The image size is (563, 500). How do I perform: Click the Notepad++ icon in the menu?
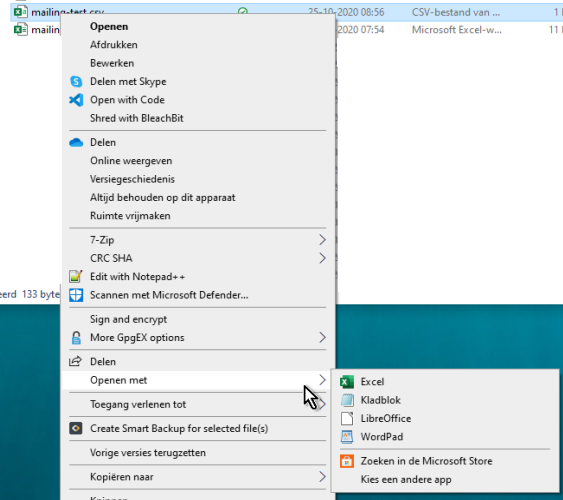pyautogui.click(x=76, y=276)
